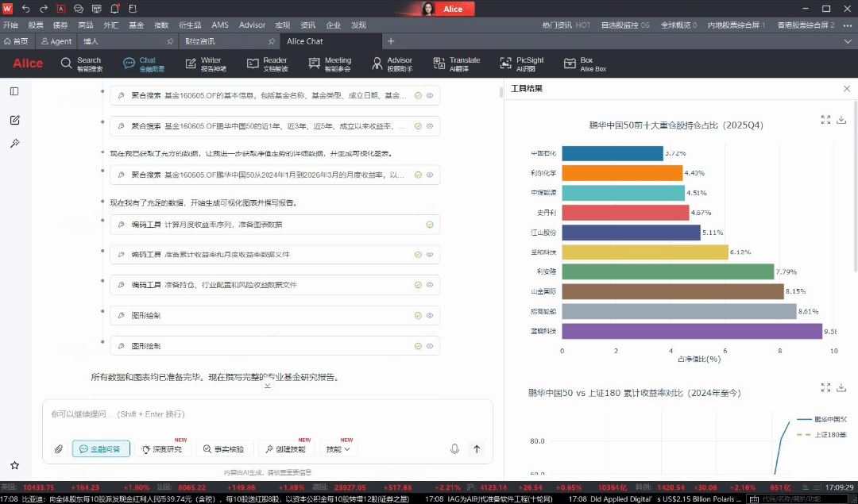Open the 技能 dropdown
Screen dimensions: 858x504
click(x=337, y=449)
